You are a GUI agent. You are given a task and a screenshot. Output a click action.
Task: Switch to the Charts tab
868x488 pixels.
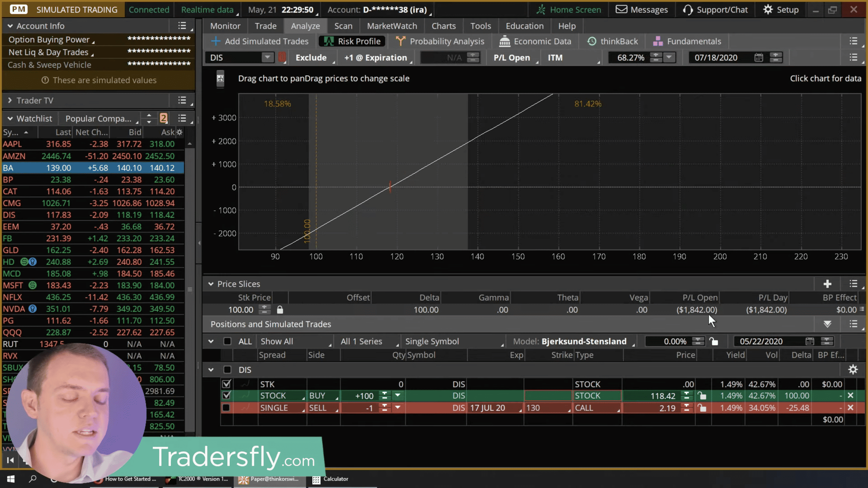click(x=443, y=26)
